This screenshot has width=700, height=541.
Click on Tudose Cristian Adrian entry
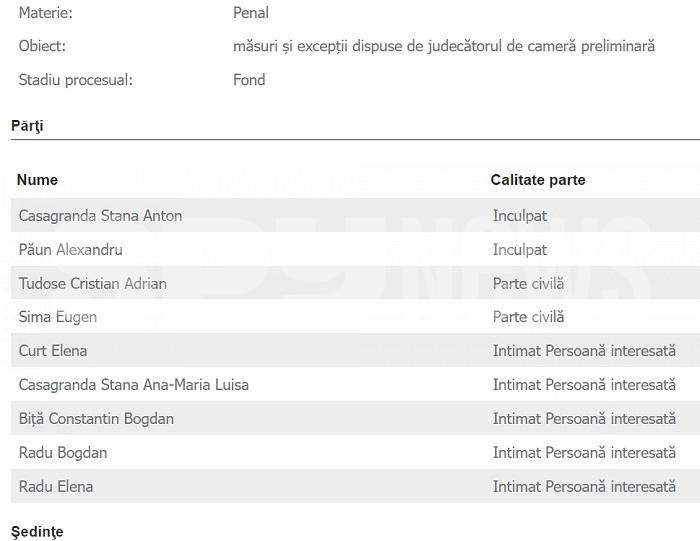click(x=92, y=283)
